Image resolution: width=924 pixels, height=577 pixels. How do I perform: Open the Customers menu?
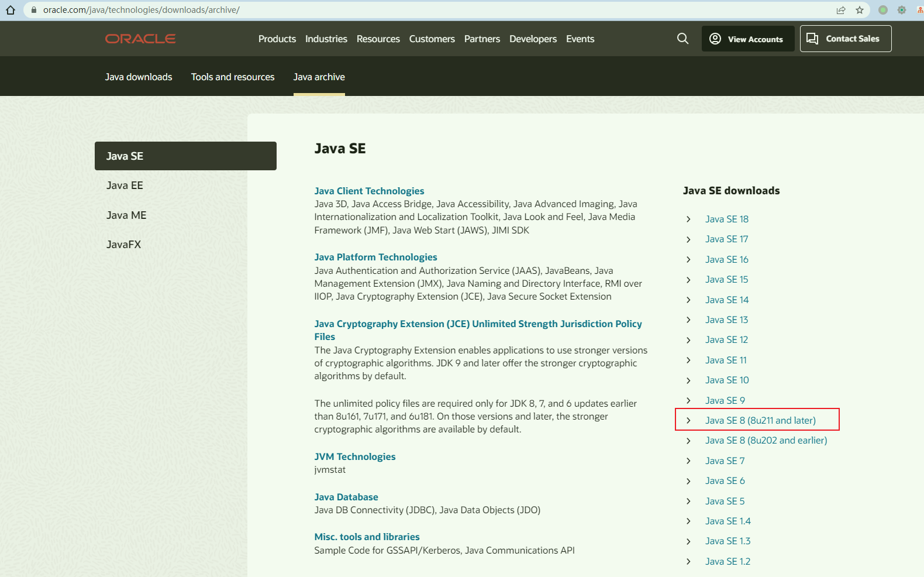tap(432, 39)
